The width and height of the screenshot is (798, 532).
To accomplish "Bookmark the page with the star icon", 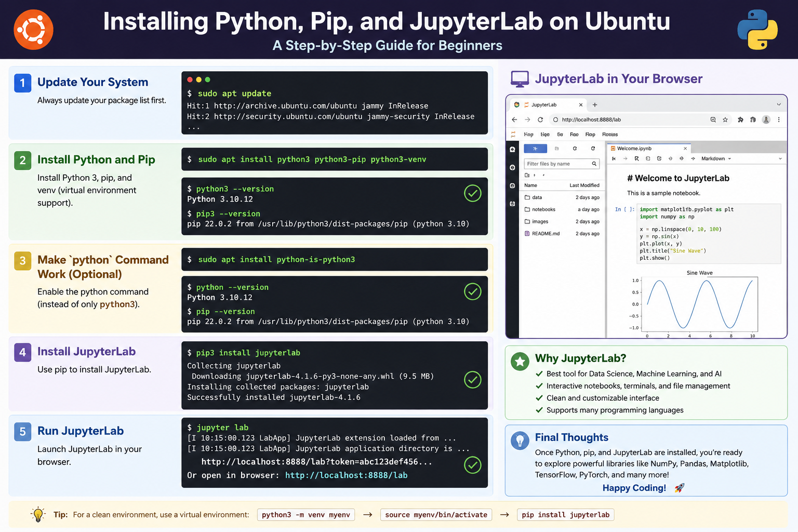I will pyautogui.click(x=725, y=119).
